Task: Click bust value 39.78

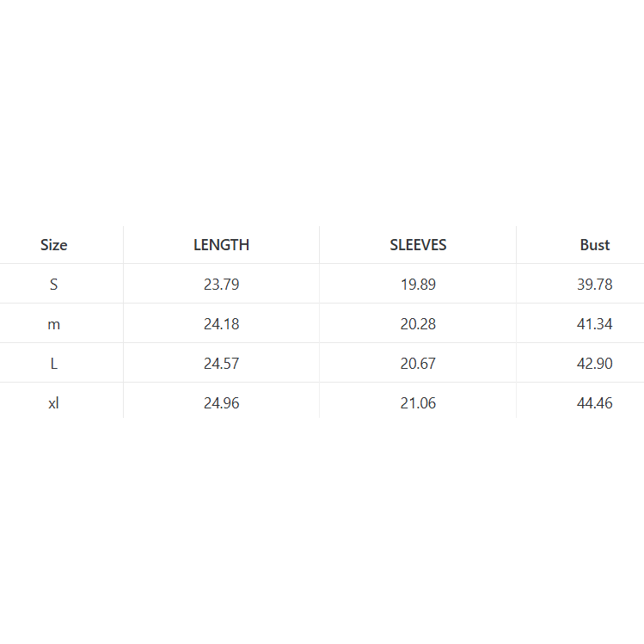Action: (594, 285)
